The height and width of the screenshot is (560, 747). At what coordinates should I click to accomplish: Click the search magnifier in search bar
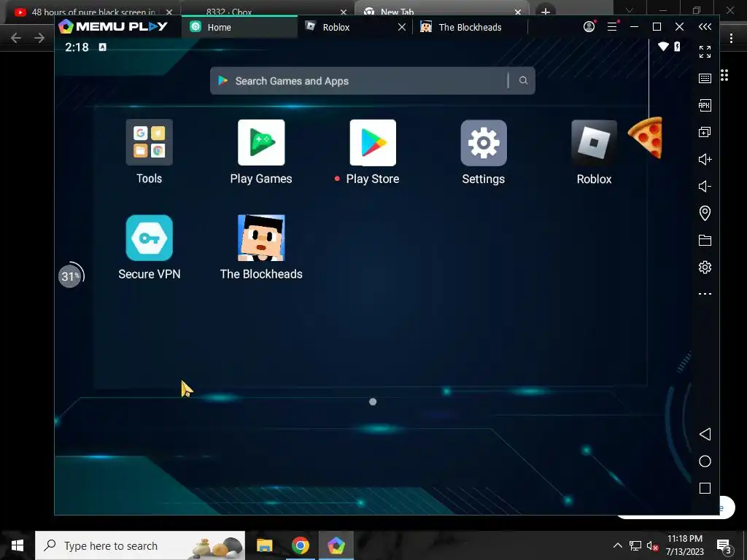(523, 80)
